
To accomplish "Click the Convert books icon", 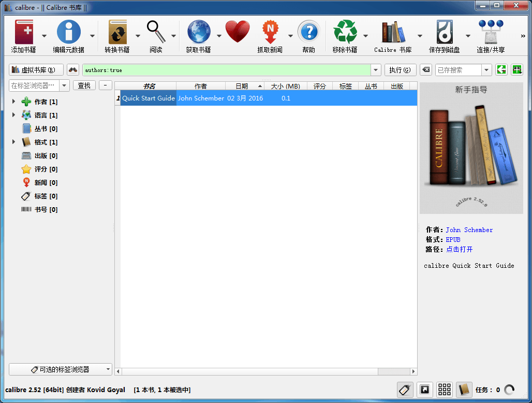I will pyautogui.click(x=117, y=32).
